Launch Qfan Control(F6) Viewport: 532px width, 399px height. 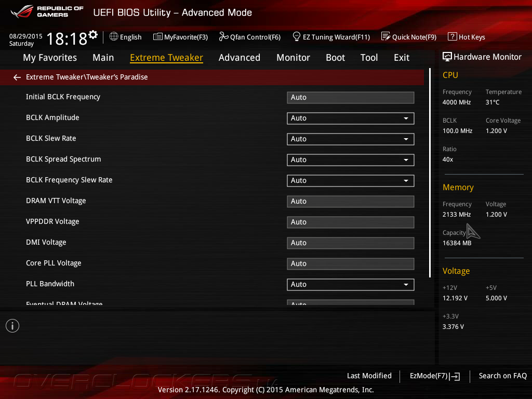[x=250, y=37]
